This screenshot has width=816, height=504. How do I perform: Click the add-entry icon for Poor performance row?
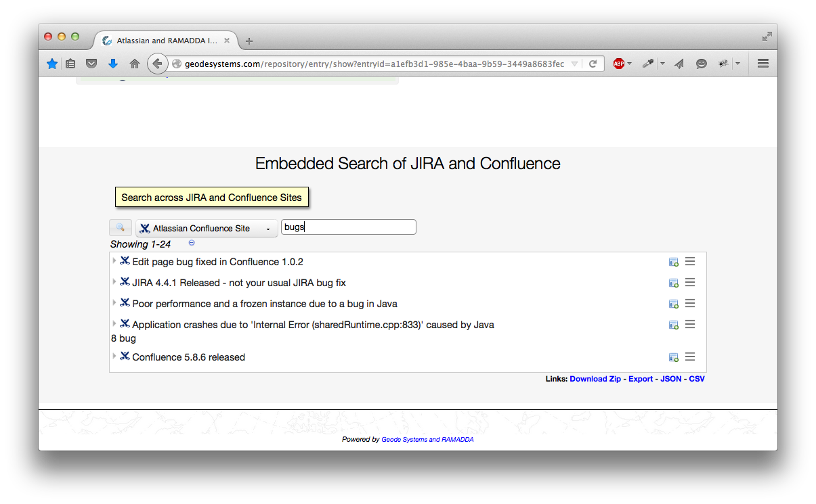pos(674,304)
